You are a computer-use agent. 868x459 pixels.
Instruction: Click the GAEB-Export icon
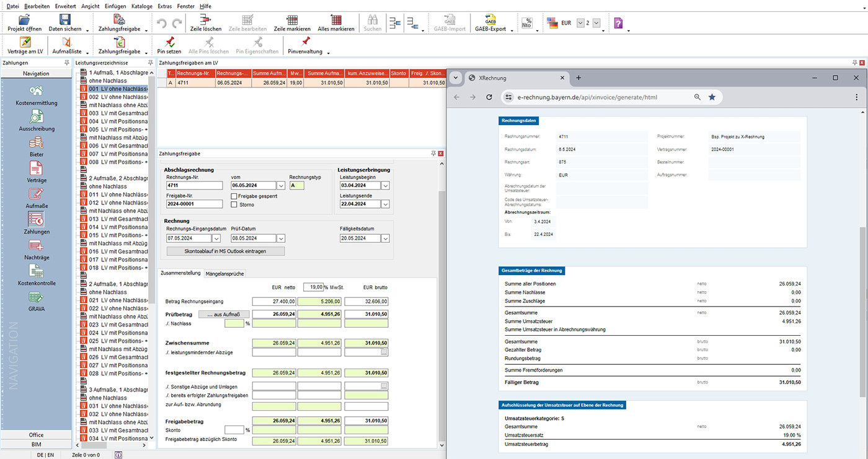490,20
